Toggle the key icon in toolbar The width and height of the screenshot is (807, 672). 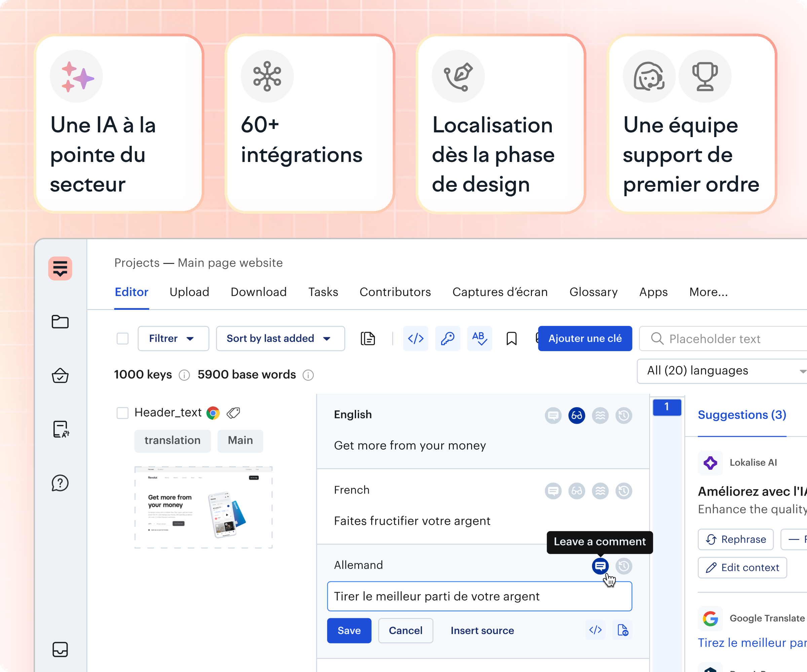[447, 338]
